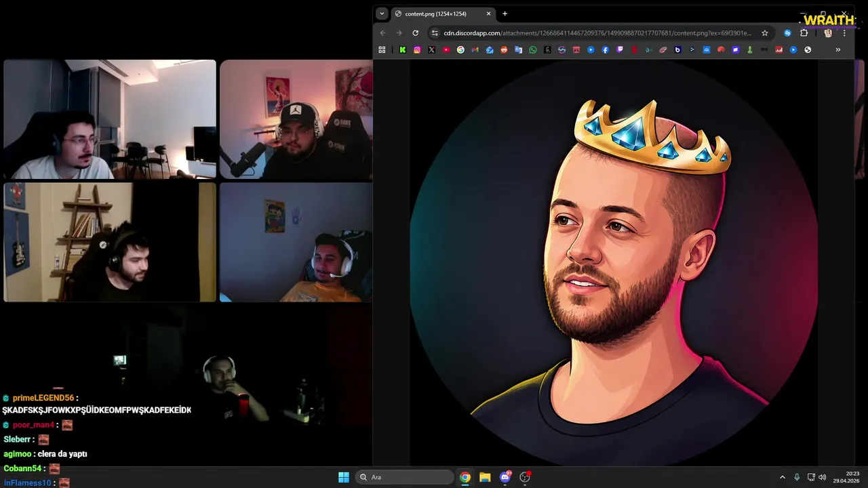Open a new Chrome tab
Image resolution: width=868 pixels, height=488 pixels.
point(505,14)
